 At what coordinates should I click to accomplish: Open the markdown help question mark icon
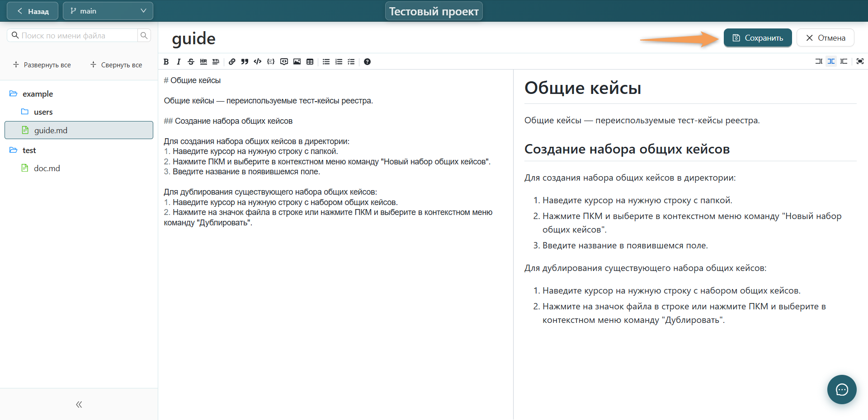[x=367, y=62]
